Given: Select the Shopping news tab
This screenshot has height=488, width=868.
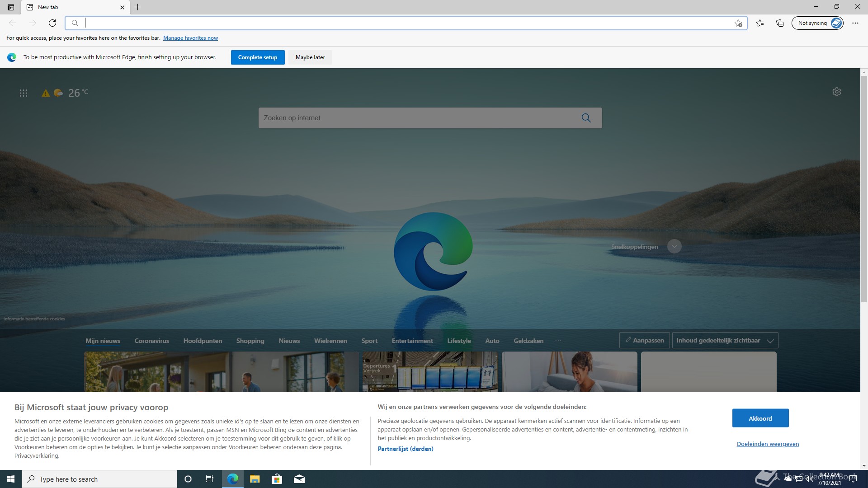Looking at the screenshot, I should click(250, 341).
